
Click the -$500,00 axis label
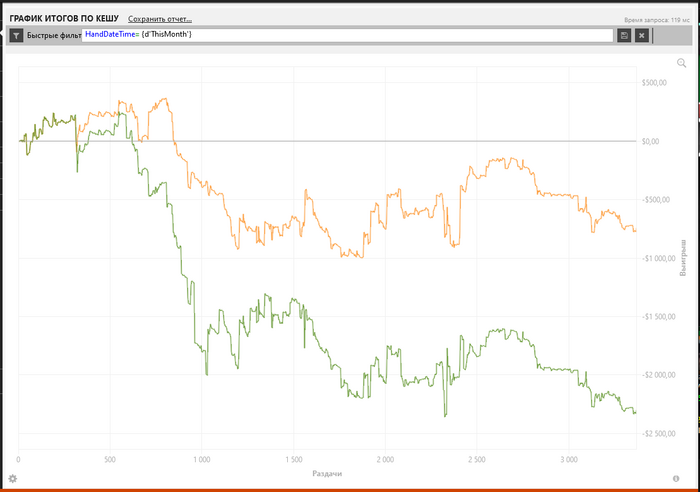point(656,200)
